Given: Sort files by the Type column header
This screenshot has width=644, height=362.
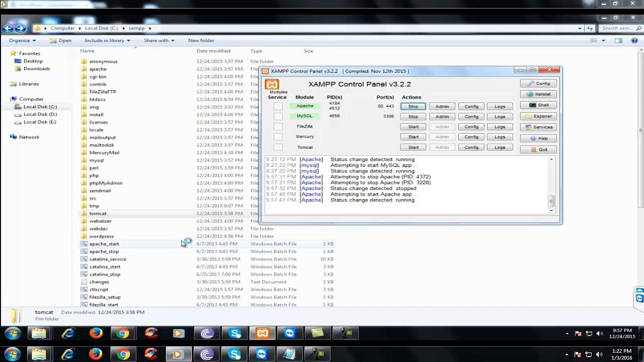Looking at the screenshot, I should (x=256, y=51).
